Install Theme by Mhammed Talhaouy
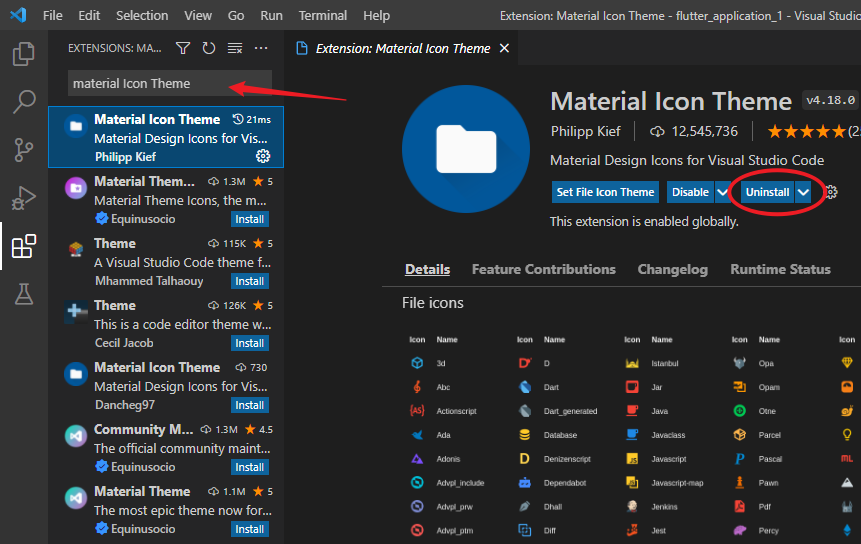 [250, 281]
